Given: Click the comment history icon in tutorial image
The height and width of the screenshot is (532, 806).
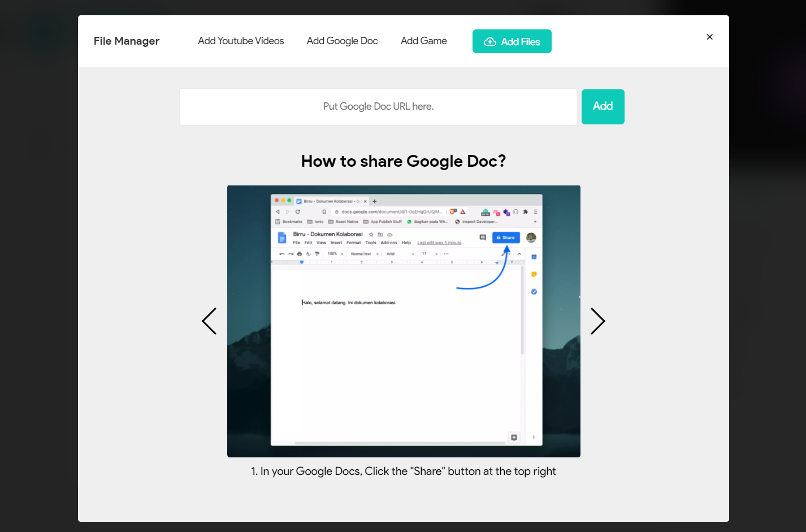Looking at the screenshot, I should pyautogui.click(x=483, y=237).
